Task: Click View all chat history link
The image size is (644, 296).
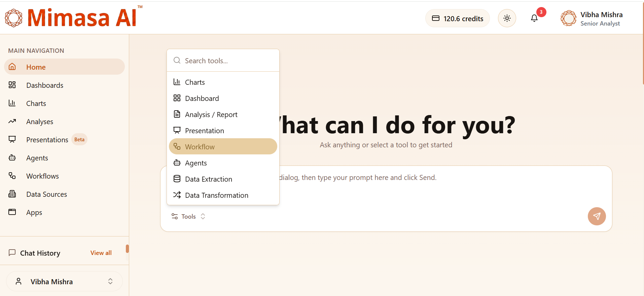Action: pyautogui.click(x=101, y=253)
